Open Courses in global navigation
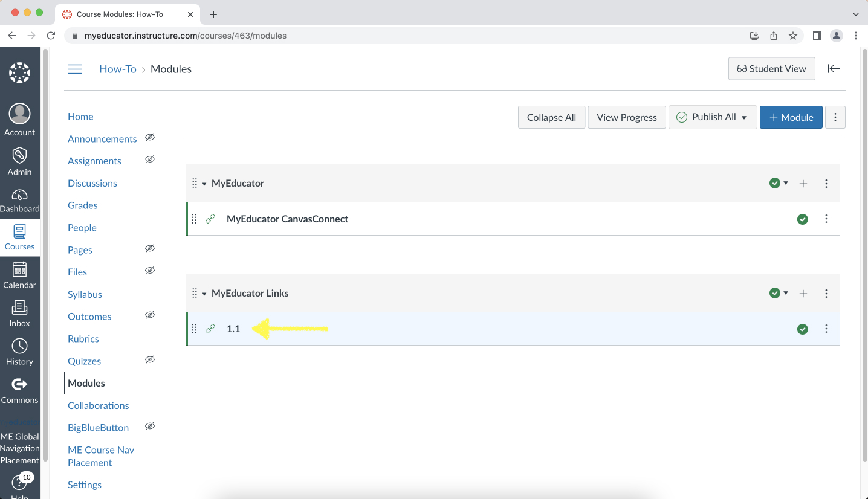This screenshot has width=868, height=499. pyautogui.click(x=19, y=237)
